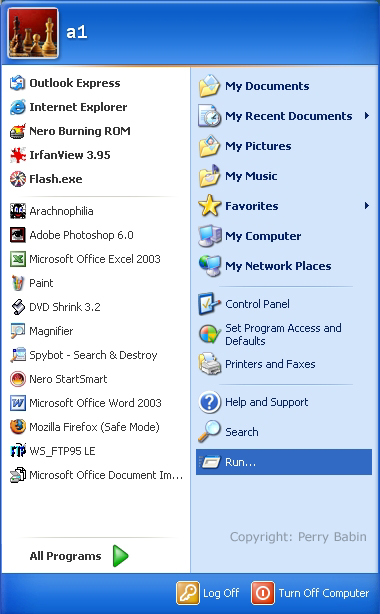Viewport: 380px width, 614px height.
Task: Click the My Music folder icon
Action: (x=209, y=176)
